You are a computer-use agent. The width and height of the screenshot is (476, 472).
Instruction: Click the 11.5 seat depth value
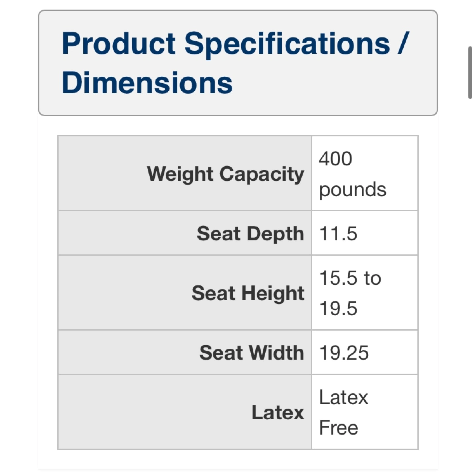tap(338, 234)
